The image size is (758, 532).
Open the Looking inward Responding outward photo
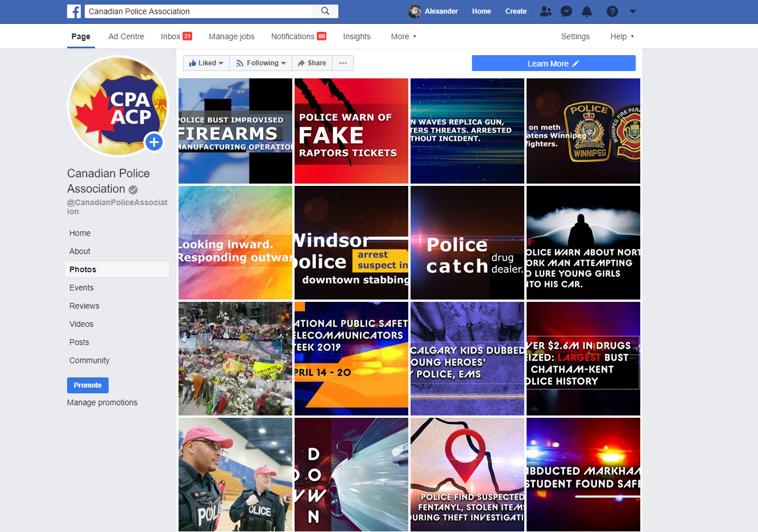[235, 243]
